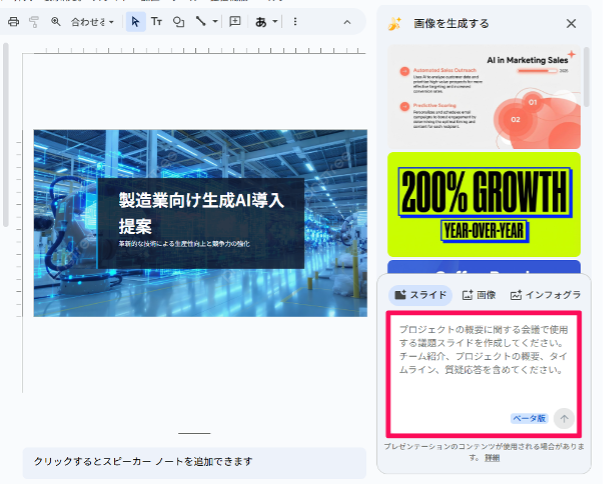This screenshot has height=484, width=604.
Task: Click the zoom magnifier icon
Action: coord(55,22)
